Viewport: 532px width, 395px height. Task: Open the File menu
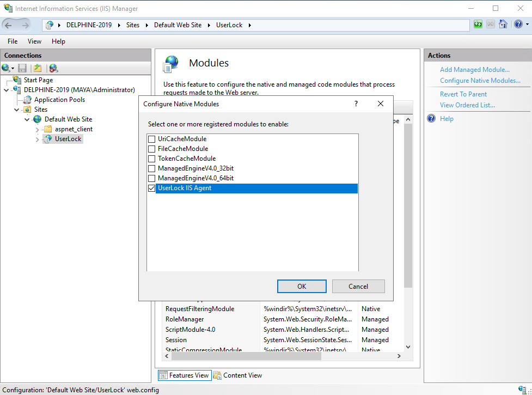(x=13, y=41)
